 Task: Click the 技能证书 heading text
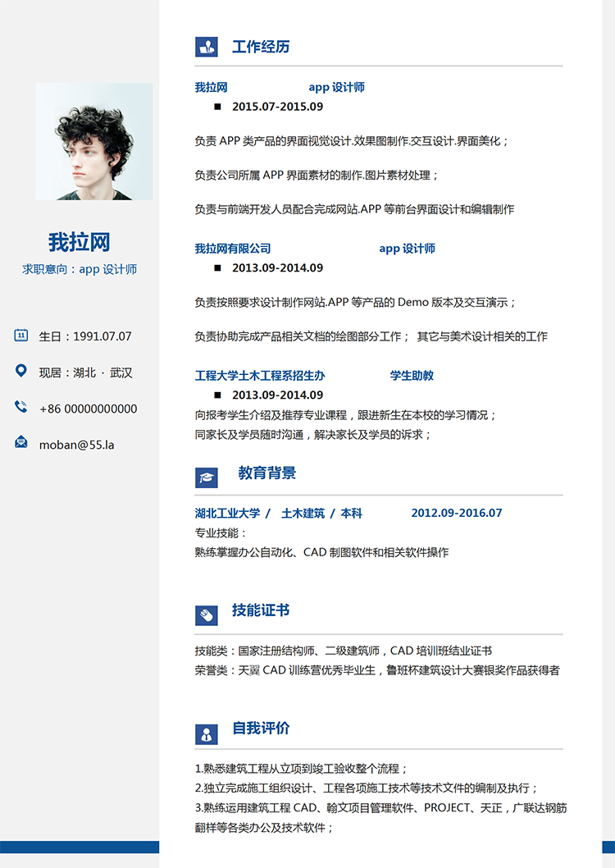261,610
